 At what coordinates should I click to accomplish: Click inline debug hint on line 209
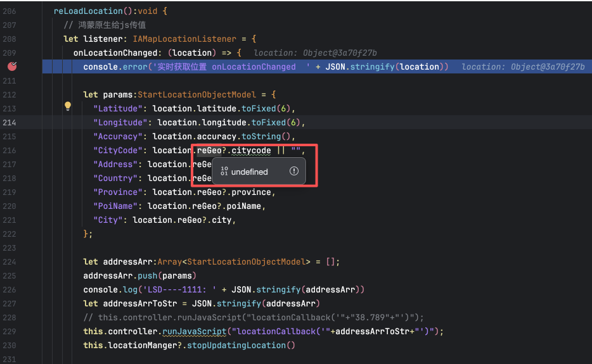coord(315,53)
